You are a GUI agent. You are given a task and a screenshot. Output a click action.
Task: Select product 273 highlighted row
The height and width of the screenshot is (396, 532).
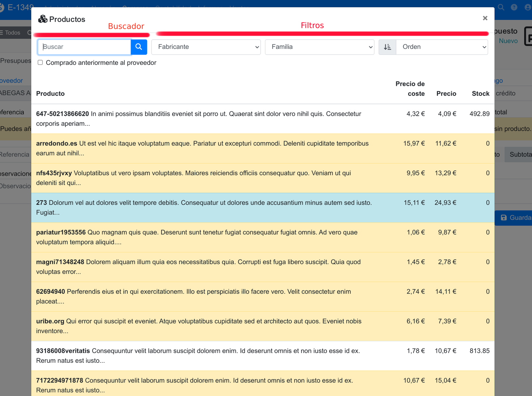tap(263, 207)
